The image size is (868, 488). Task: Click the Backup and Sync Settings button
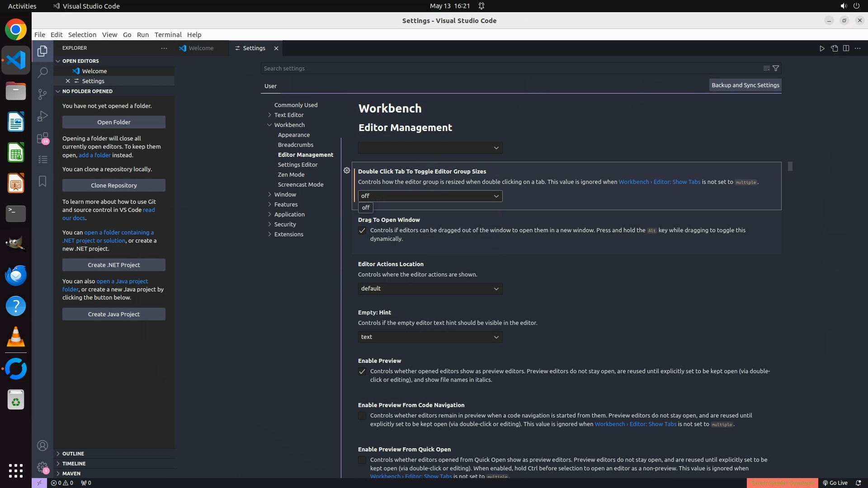pyautogui.click(x=745, y=85)
